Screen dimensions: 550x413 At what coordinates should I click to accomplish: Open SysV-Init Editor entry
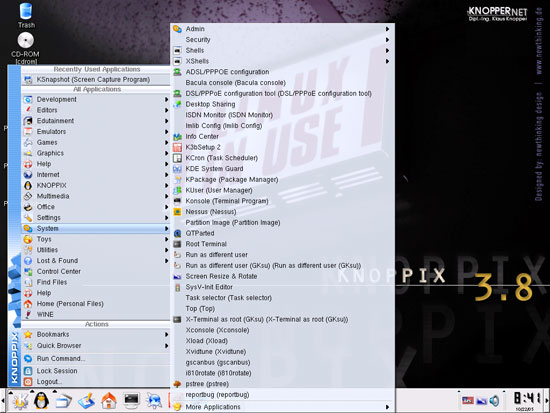pos(283,287)
